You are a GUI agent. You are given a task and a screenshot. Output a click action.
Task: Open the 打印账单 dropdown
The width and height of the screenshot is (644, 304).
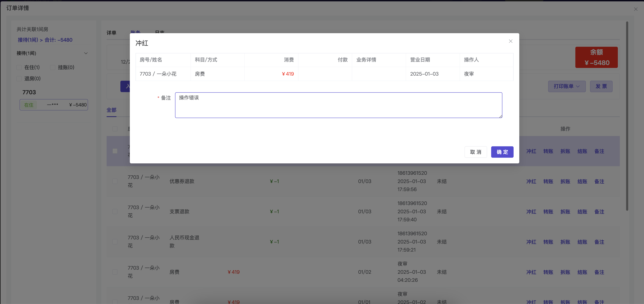coord(567,86)
